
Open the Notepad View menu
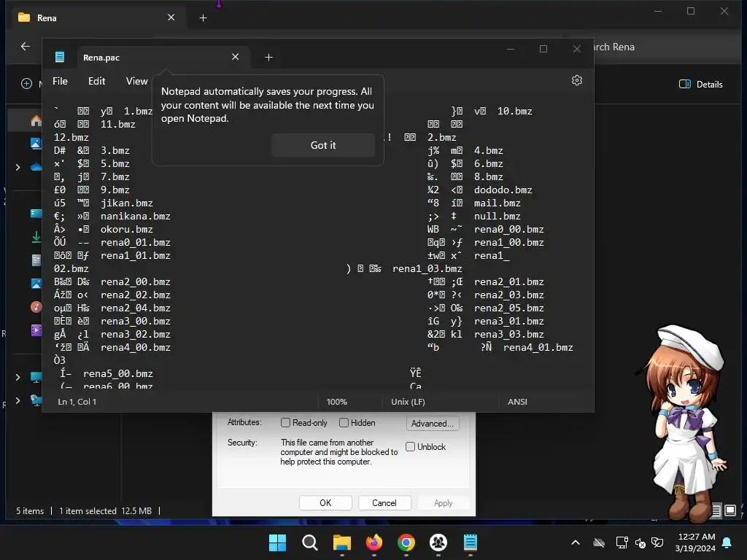pyautogui.click(x=136, y=82)
